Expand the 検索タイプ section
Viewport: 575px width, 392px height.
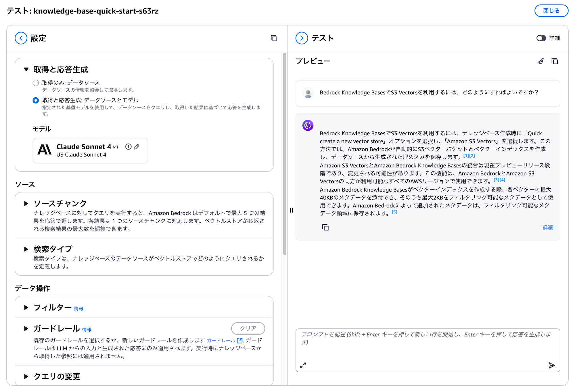(x=26, y=249)
